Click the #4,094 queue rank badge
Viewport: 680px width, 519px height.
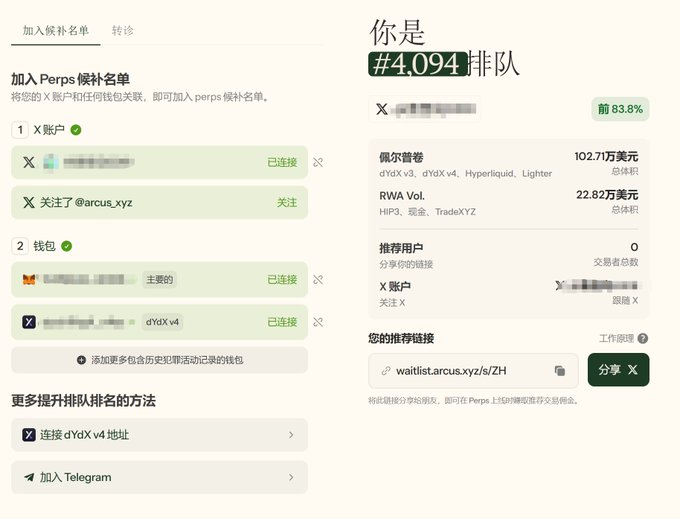[418, 64]
